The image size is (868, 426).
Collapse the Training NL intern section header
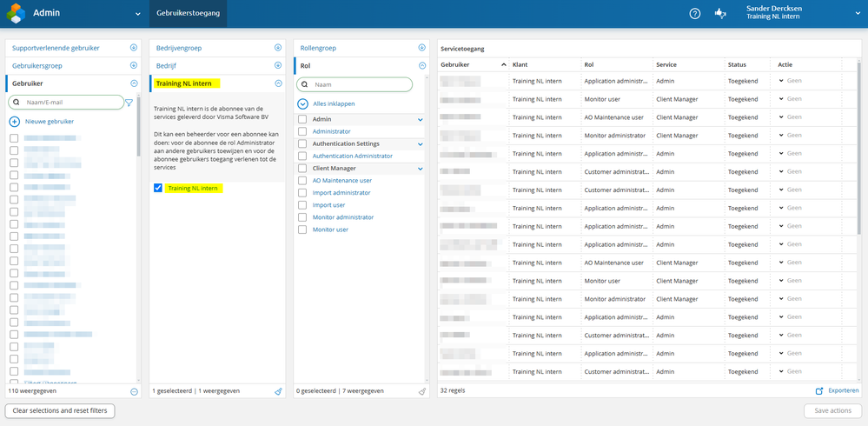pyautogui.click(x=278, y=83)
